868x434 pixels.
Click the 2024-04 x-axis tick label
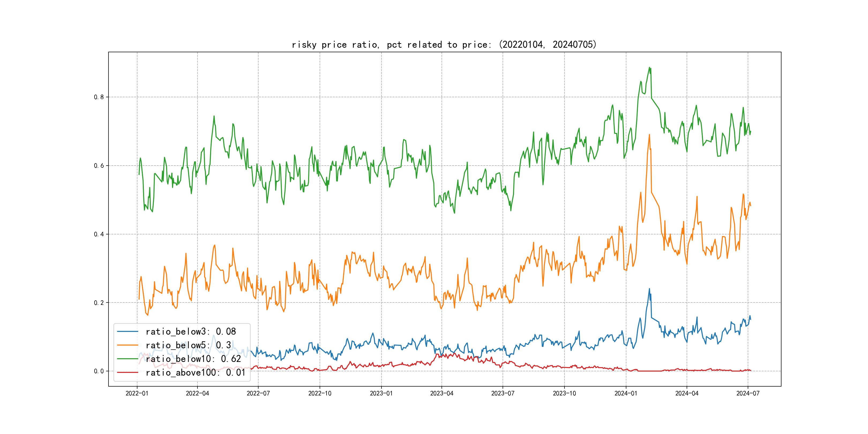687,393
